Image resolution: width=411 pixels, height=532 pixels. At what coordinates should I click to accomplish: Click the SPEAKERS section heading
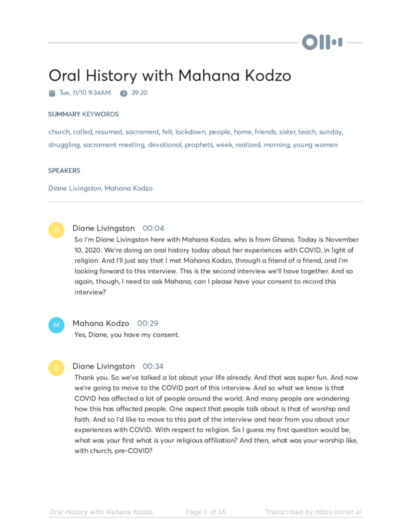pos(64,171)
